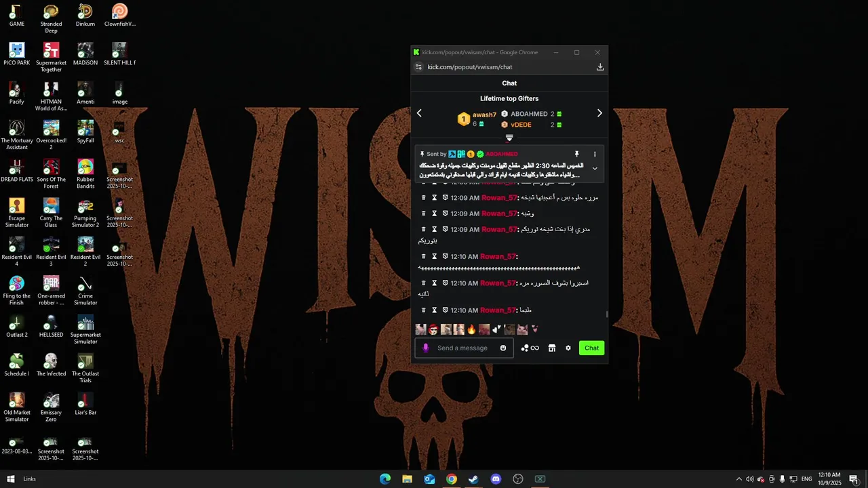Select the Liar's Bar desktop icon
This screenshot has height=488, width=868.
85,404
